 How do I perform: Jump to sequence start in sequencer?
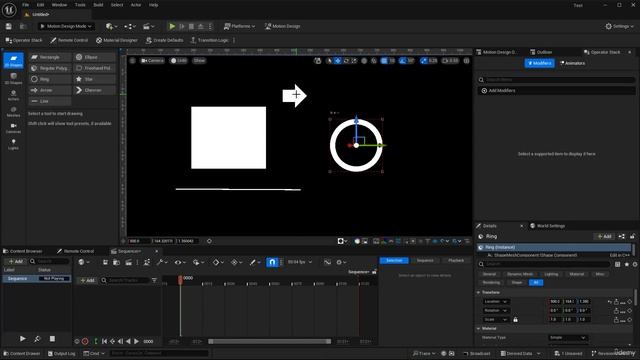click(x=104, y=341)
